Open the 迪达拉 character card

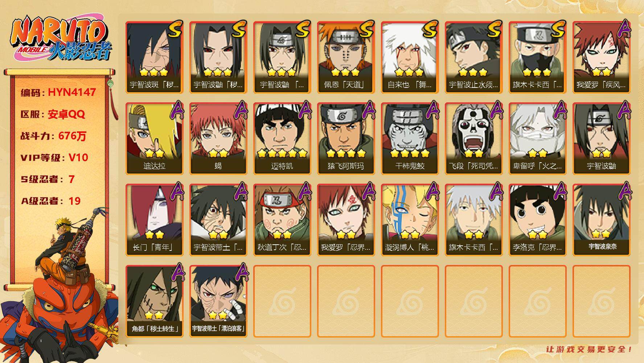tap(154, 138)
